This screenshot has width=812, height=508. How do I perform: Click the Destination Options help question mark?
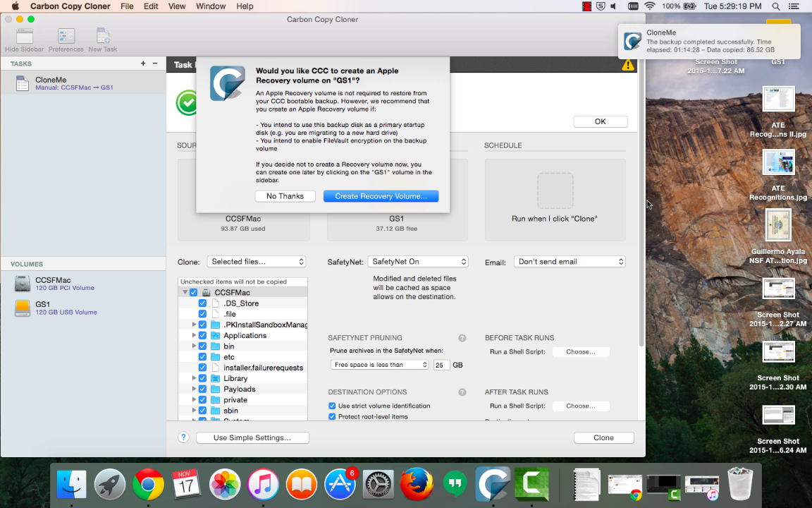pyautogui.click(x=462, y=392)
